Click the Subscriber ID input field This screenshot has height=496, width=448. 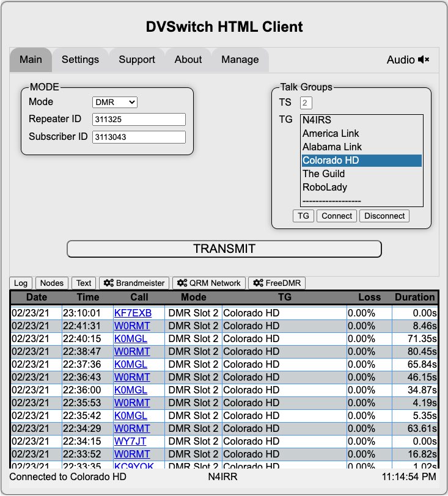139,137
